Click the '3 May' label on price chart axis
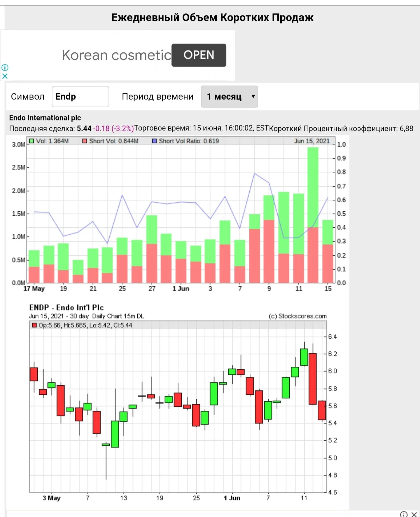This screenshot has height=517, width=420. tap(52, 498)
